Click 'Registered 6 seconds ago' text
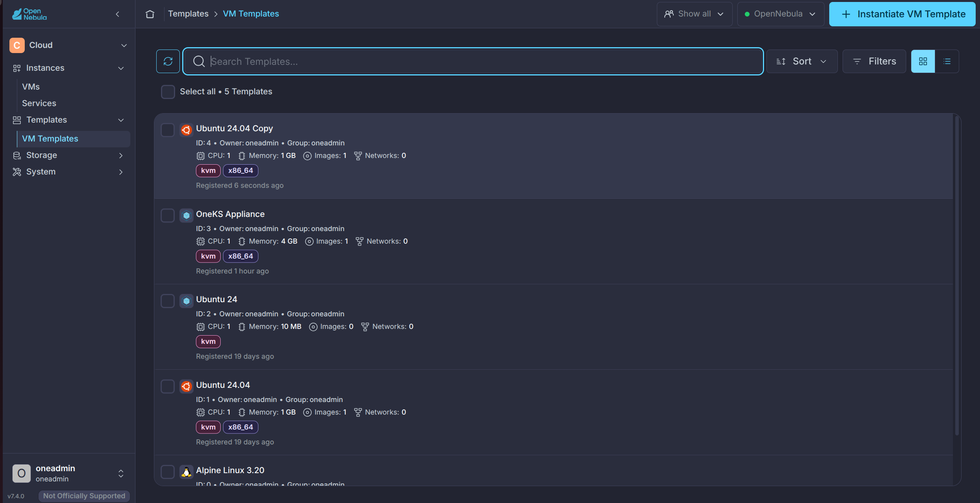Viewport: 980px width, 503px height. [x=240, y=185]
